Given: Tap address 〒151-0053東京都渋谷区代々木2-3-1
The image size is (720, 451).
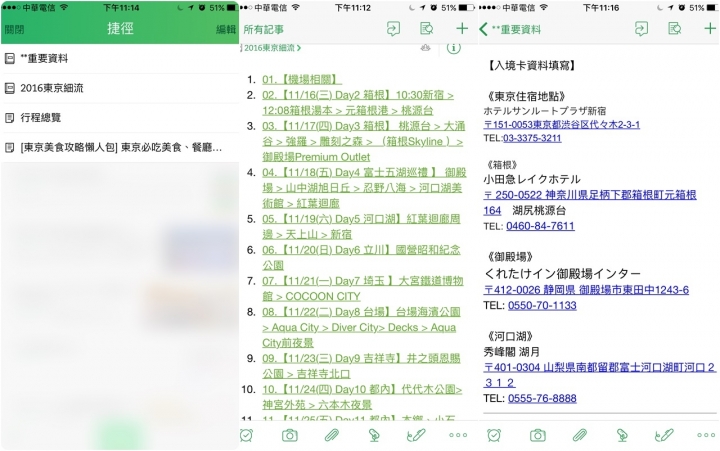Looking at the screenshot, I should [562, 124].
